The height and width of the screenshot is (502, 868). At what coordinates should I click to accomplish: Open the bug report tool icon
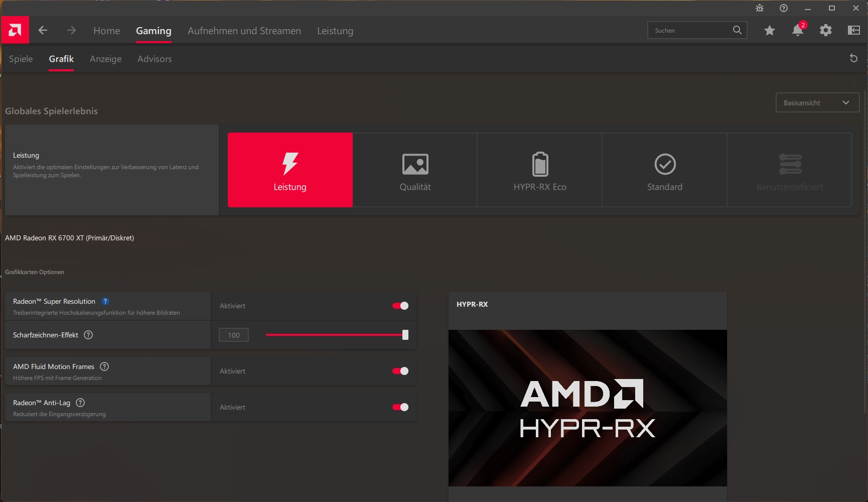(x=760, y=8)
